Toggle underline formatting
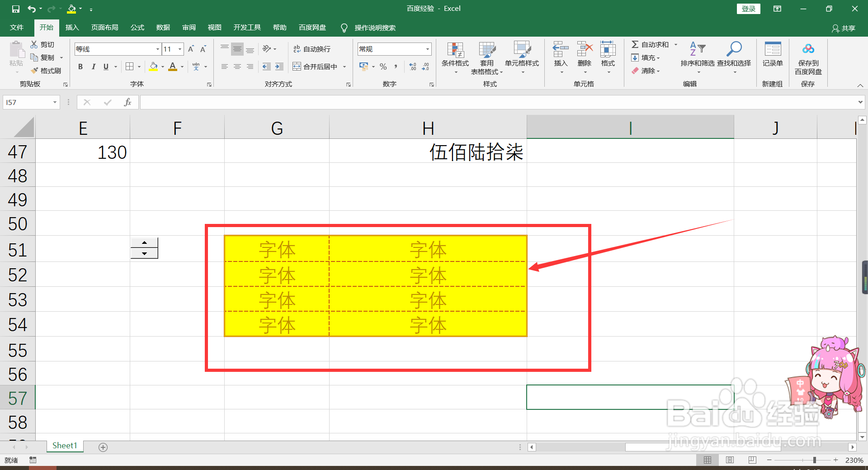Screen dimensions: 868x470 pyautogui.click(x=105, y=66)
